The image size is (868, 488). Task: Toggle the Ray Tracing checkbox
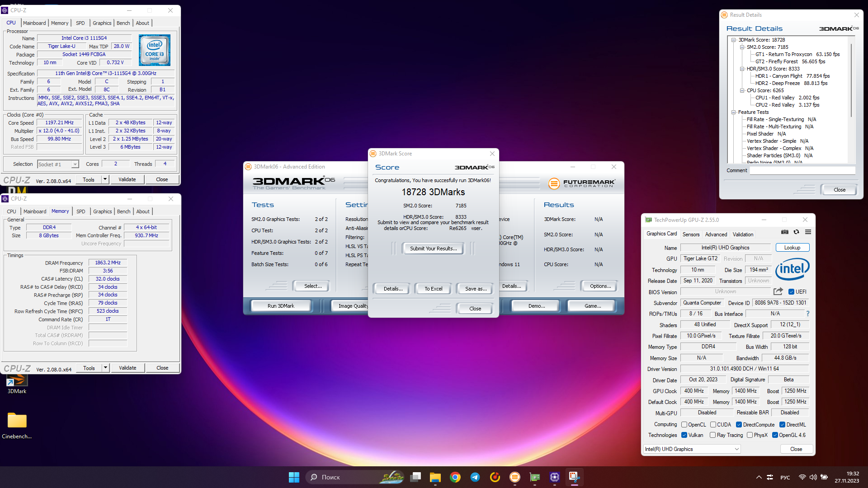[x=712, y=435]
